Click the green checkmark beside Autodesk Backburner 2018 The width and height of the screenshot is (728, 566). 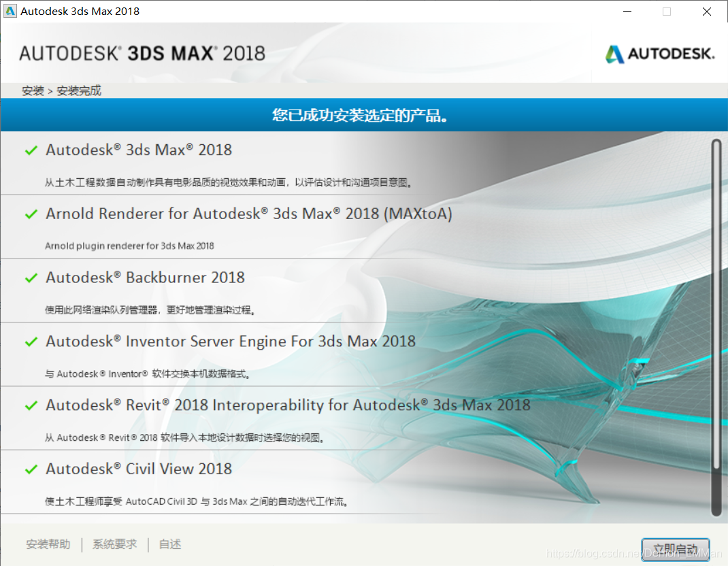point(31,278)
